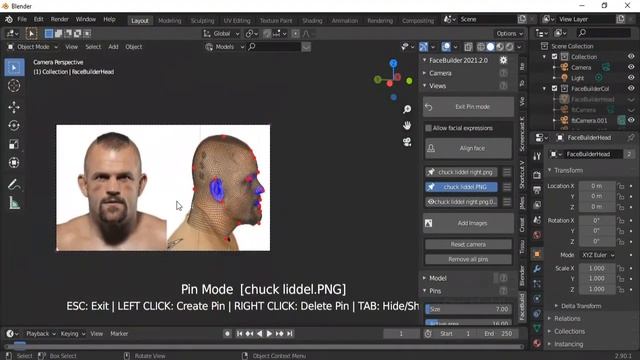Select the Select Box tool
The width and height of the screenshot is (640, 360).
(x=14, y=67)
